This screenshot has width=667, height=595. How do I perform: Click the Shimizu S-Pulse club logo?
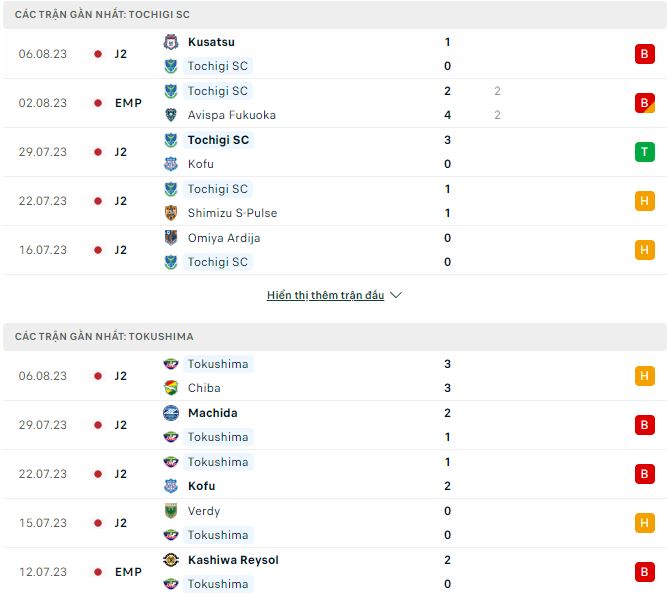tap(171, 213)
